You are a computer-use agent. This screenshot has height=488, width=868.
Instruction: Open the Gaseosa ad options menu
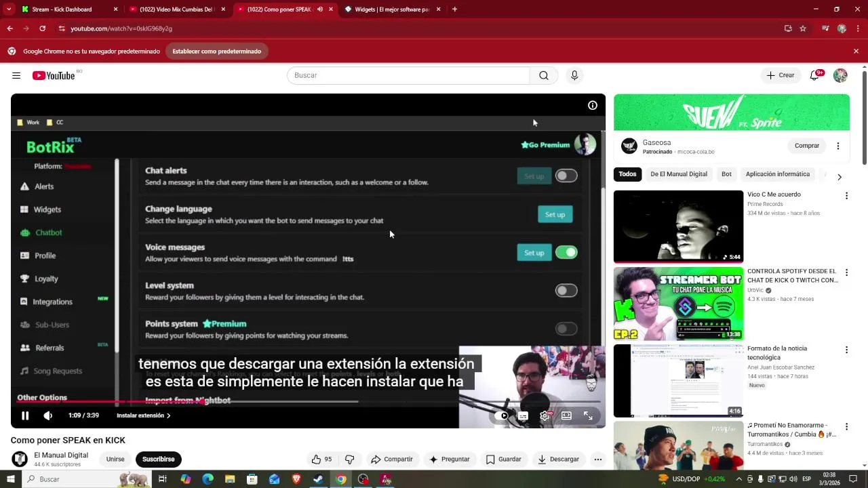point(838,146)
